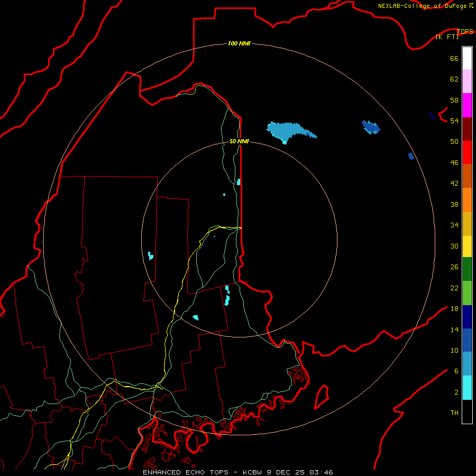The height and width of the screenshot is (476, 476).
Task: Click the 14 legend value
Action: point(454,329)
